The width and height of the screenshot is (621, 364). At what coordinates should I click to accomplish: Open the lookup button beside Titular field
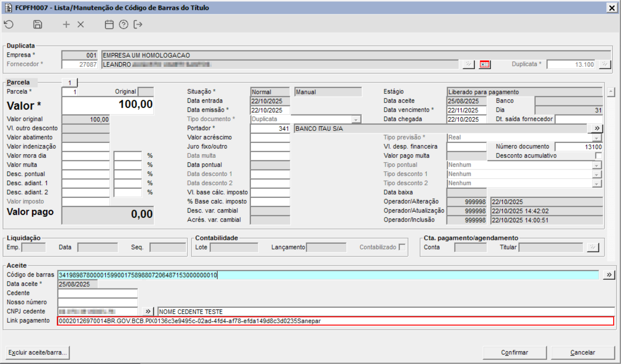tap(593, 247)
